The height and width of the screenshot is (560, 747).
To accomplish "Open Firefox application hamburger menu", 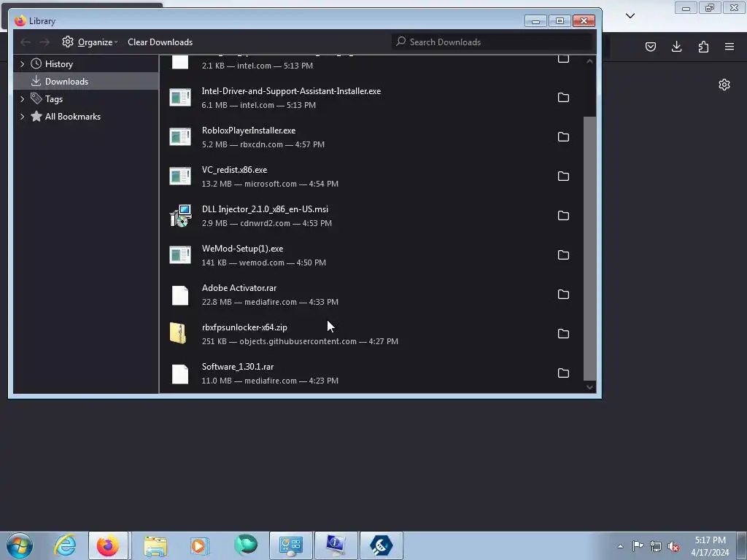I will pyautogui.click(x=729, y=47).
